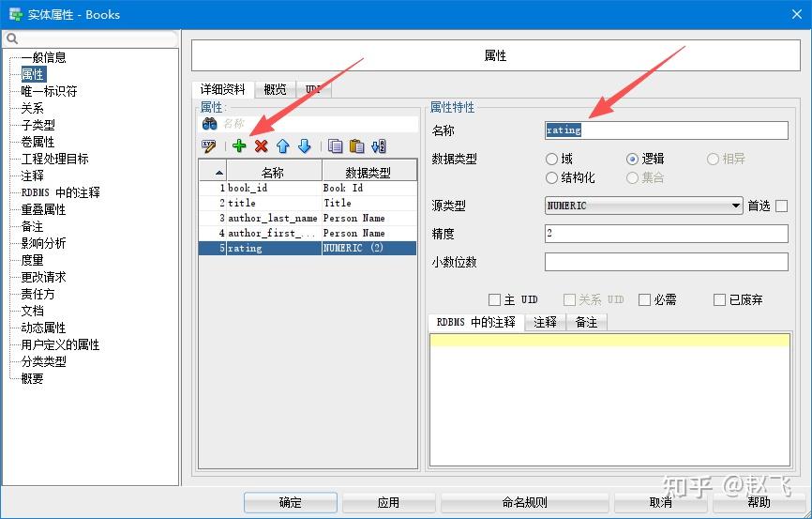Click the A-Z sort attributes icon
The width and height of the screenshot is (812, 519).
(379, 146)
